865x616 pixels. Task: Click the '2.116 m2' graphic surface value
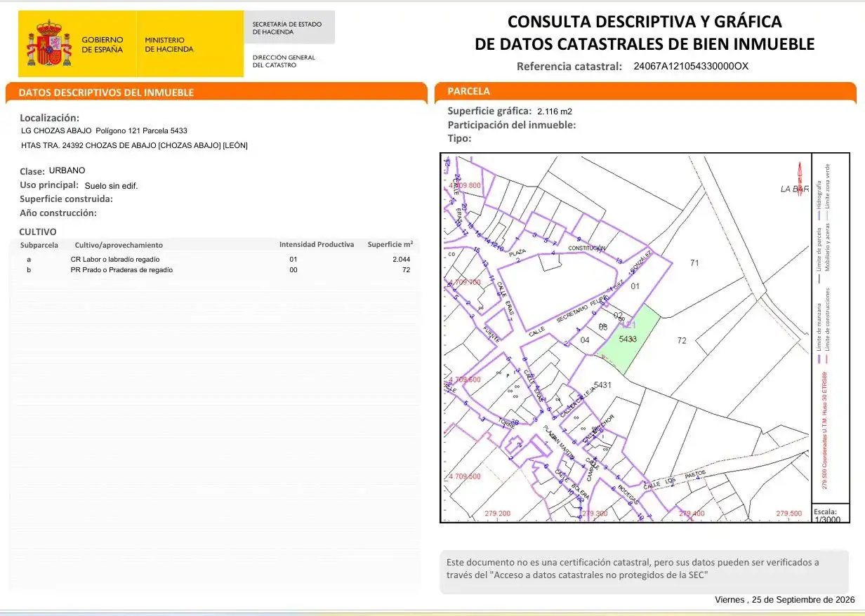(555, 112)
